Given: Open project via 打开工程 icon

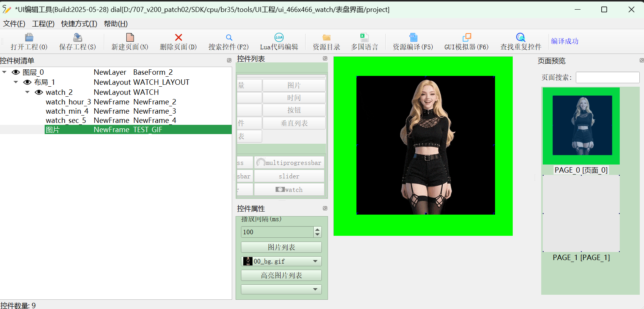Looking at the screenshot, I should coord(29,37).
